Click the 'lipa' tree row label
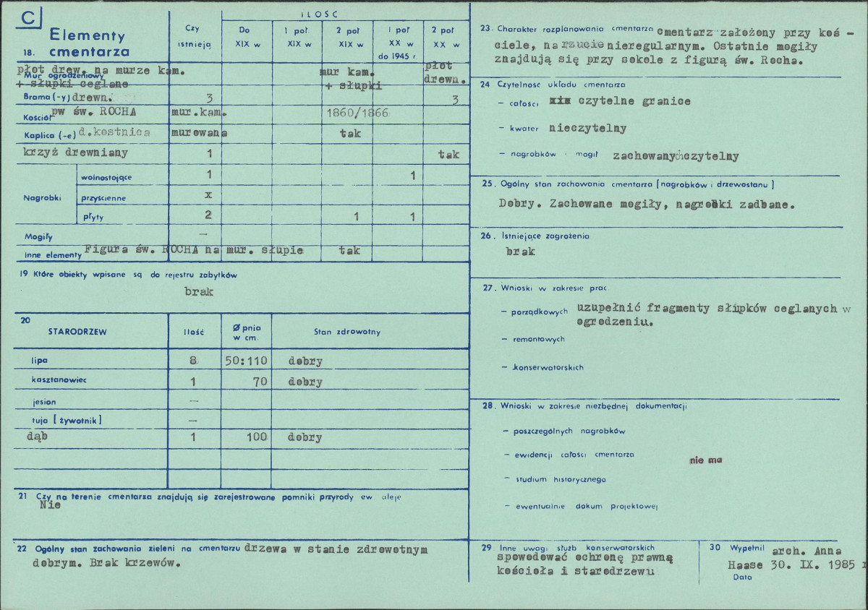 pos(39,359)
